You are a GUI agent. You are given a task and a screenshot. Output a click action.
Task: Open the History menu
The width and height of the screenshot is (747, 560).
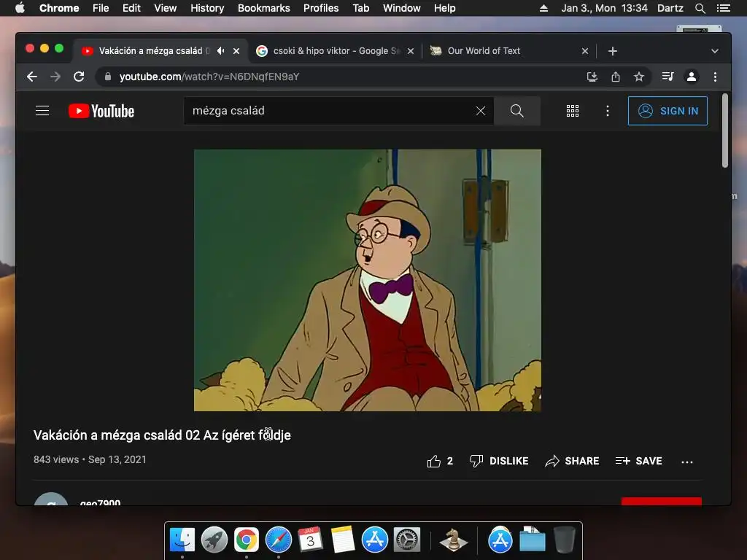[207, 8]
